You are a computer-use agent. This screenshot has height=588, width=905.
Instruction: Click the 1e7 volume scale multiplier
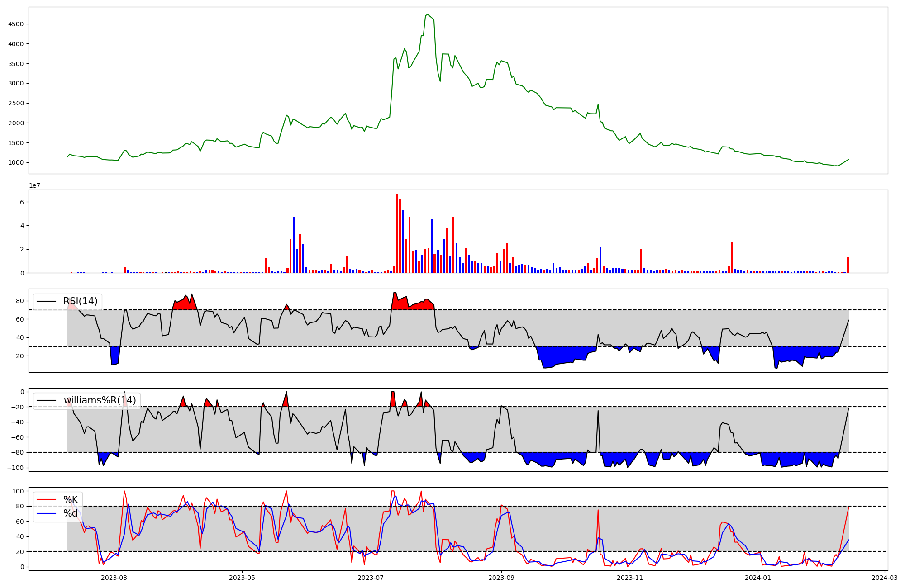click(35, 185)
